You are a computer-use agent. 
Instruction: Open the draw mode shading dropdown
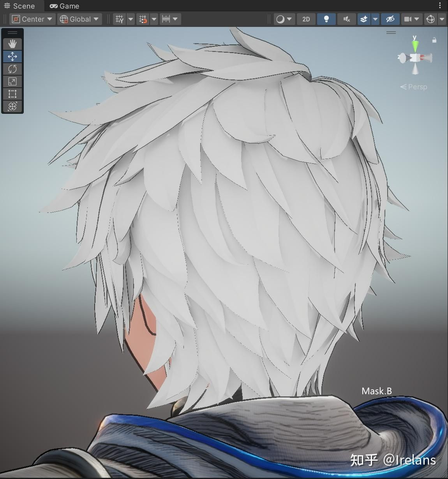(284, 19)
